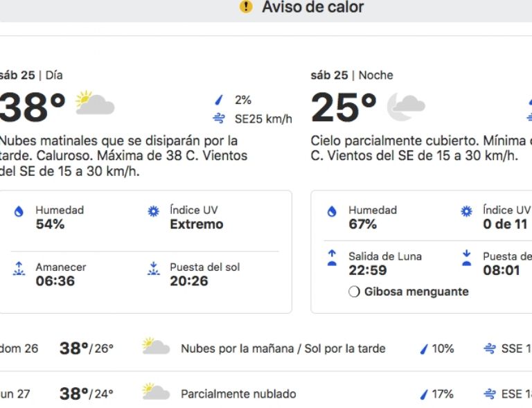This screenshot has width=532, height=408.
Task: Click the sáb 25 Día heading
Action: [x=30, y=75]
